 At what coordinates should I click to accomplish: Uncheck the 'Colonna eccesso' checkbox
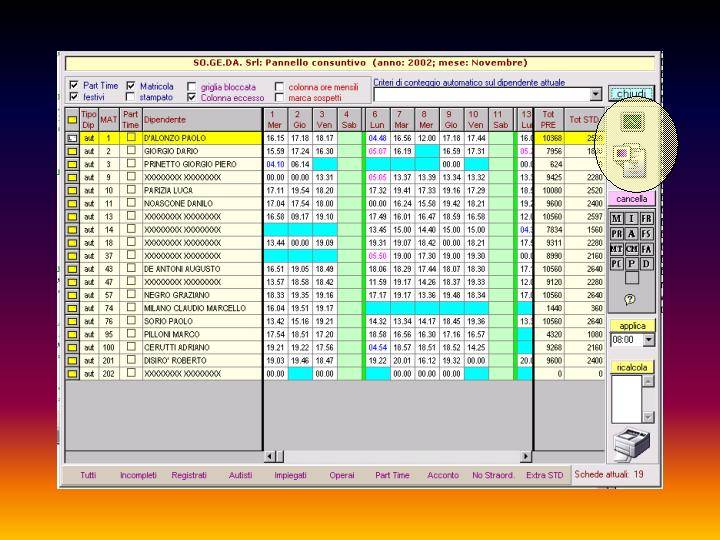coord(192,98)
